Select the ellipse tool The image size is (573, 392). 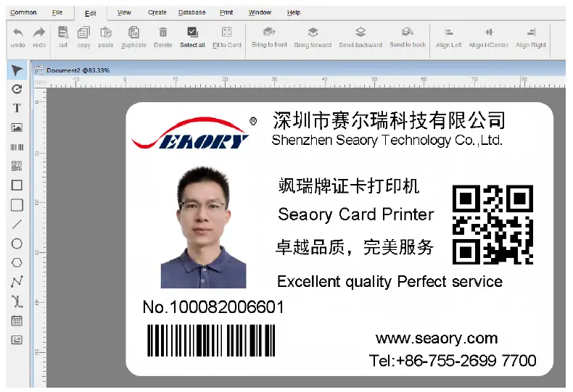(17, 243)
